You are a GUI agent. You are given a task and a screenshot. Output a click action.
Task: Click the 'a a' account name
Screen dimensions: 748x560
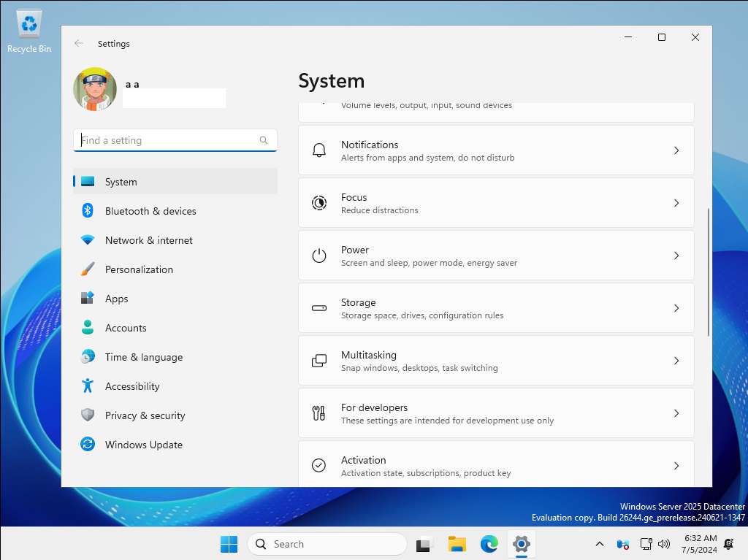[x=132, y=85]
